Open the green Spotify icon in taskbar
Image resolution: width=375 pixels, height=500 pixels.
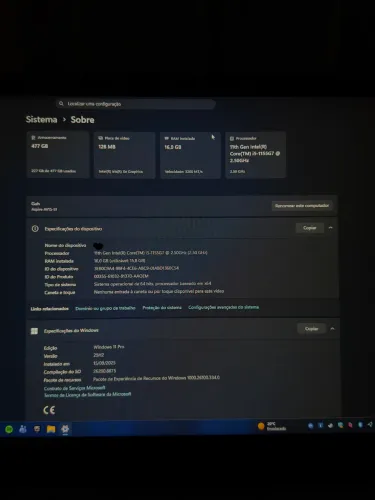tap(9, 429)
